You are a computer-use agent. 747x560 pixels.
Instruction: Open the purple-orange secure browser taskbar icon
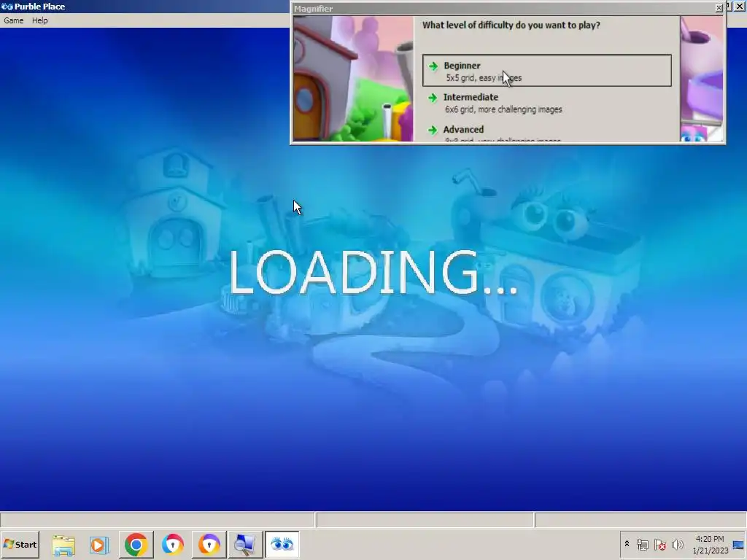[x=209, y=544]
